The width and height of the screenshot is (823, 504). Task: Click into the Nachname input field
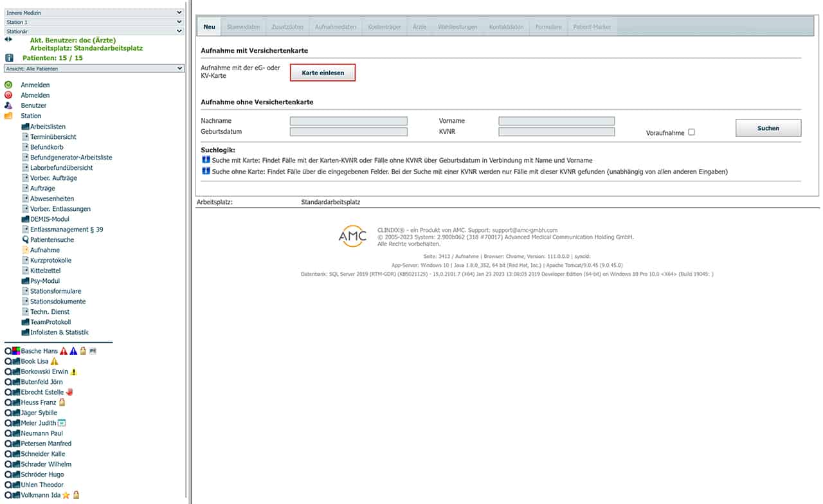click(348, 121)
